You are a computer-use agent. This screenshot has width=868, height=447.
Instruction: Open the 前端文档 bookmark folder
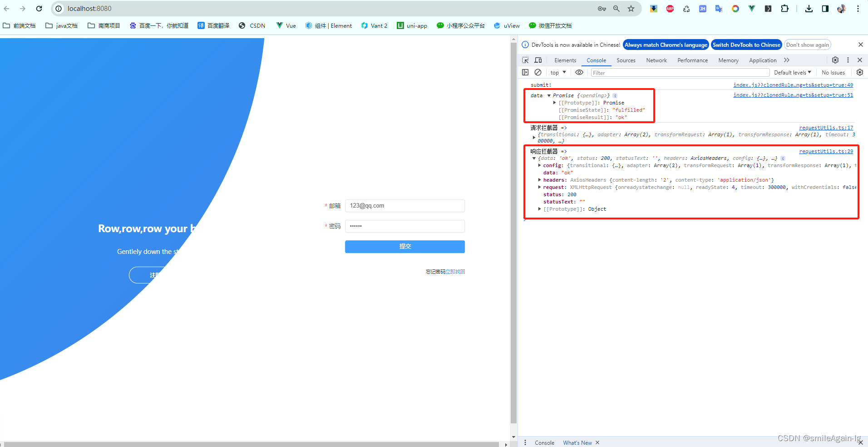click(20, 25)
